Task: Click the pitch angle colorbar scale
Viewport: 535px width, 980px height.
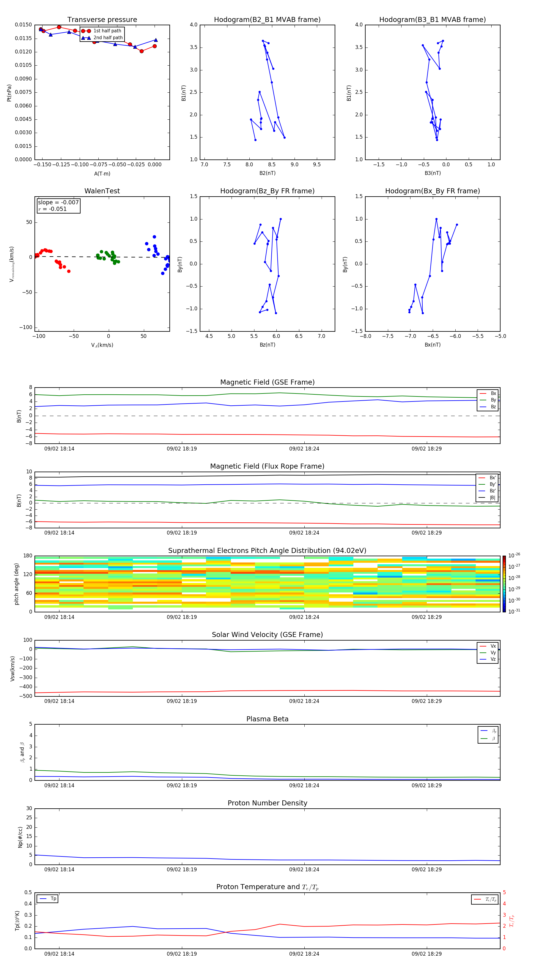Action: pos(504,584)
